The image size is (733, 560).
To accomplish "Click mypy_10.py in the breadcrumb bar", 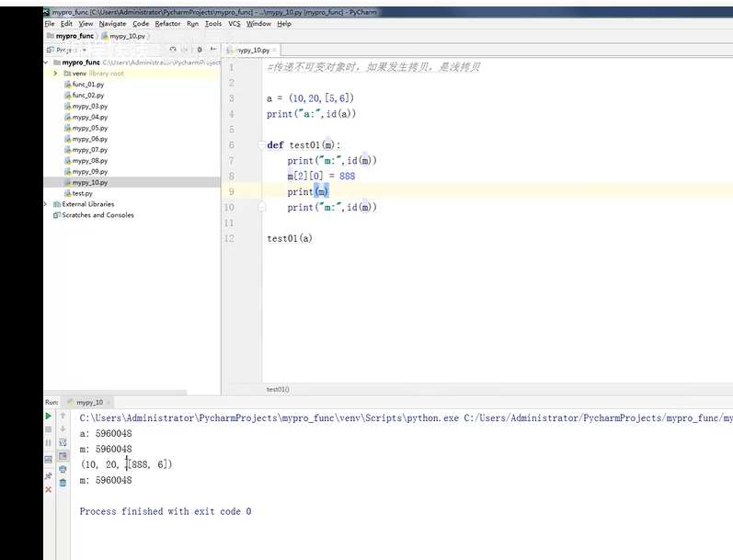I will coord(123,36).
